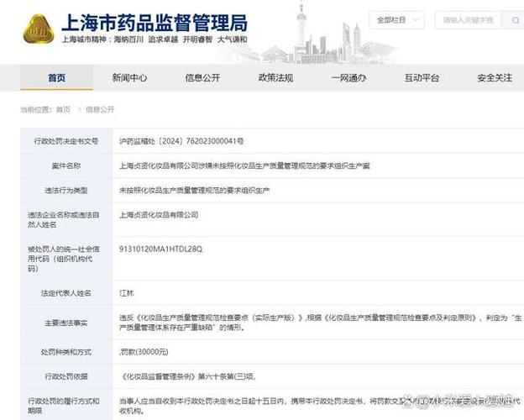Click the 行政处罚依据 label cell

[66, 376]
